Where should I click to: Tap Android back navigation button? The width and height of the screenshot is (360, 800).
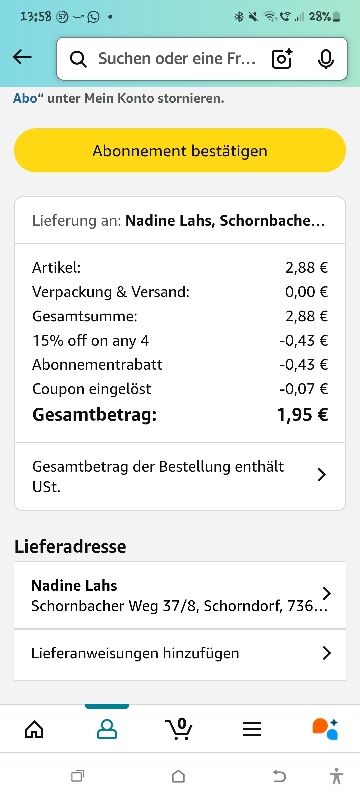(x=279, y=777)
